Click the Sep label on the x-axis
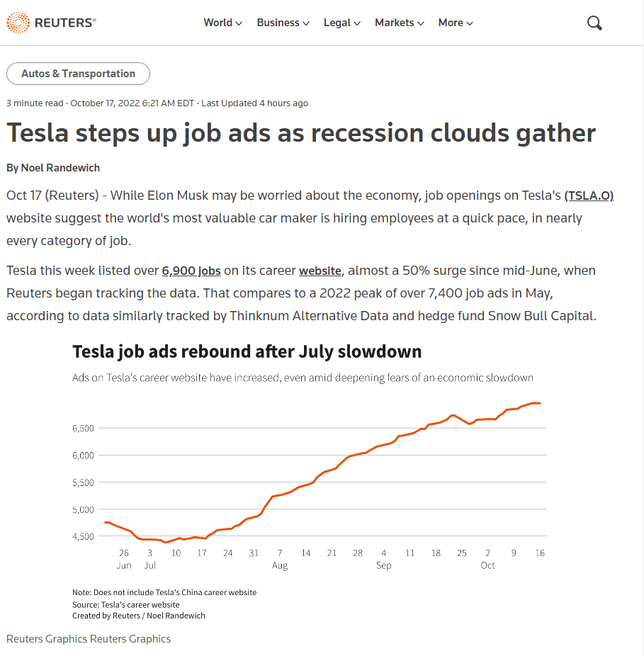 pos(384,565)
